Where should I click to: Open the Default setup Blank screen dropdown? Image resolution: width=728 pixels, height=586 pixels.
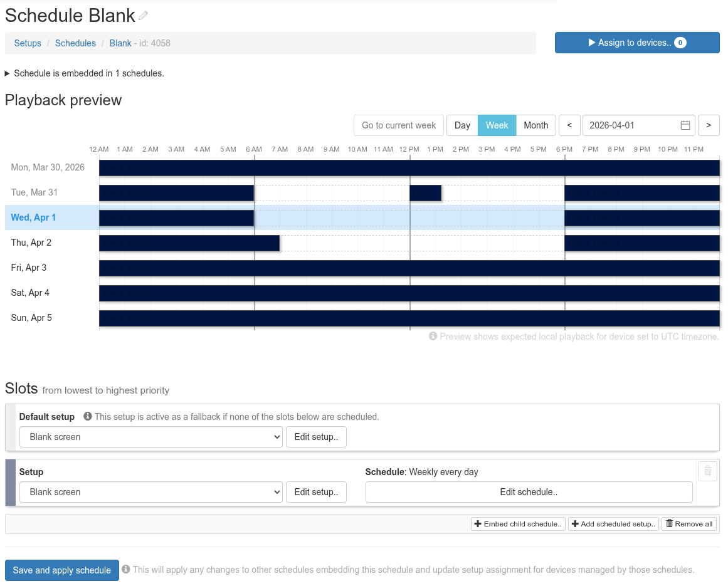(x=151, y=437)
